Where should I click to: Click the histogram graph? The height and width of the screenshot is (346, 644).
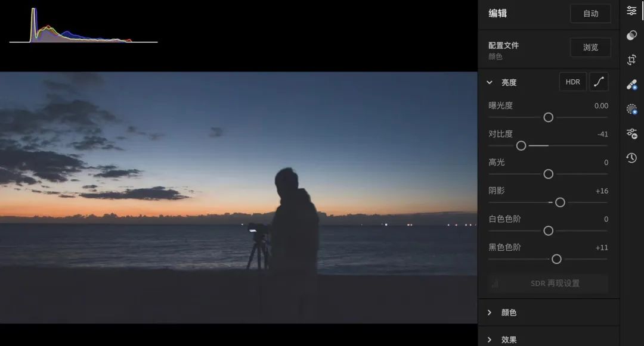point(82,27)
